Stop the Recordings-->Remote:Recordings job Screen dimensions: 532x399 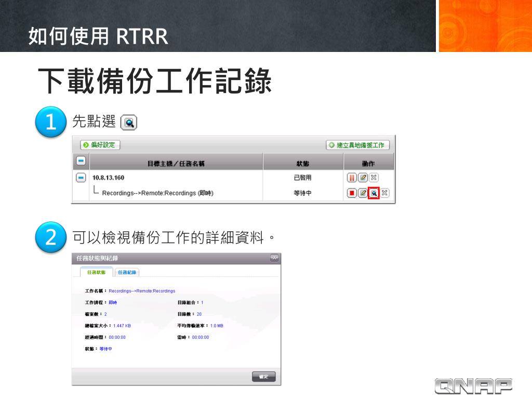(x=352, y=193)
